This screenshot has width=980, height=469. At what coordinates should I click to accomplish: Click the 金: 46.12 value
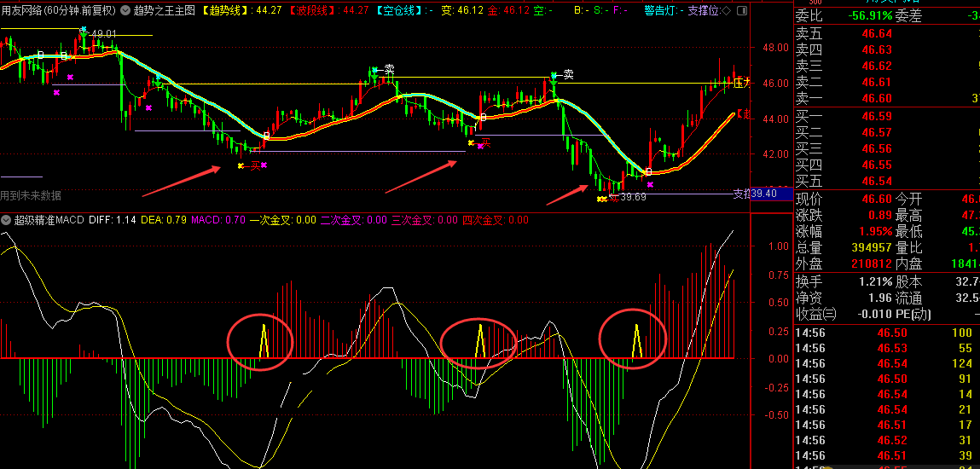click(508, 10)
